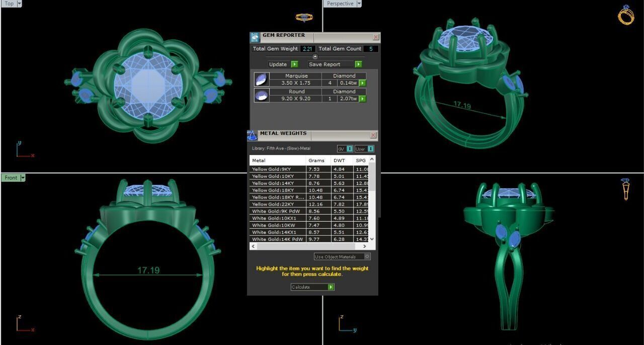Click the metal table's scroll-left arrow
Image resolution: width=644 pixels, height=345 pixels.
click(x=253, y=246)
